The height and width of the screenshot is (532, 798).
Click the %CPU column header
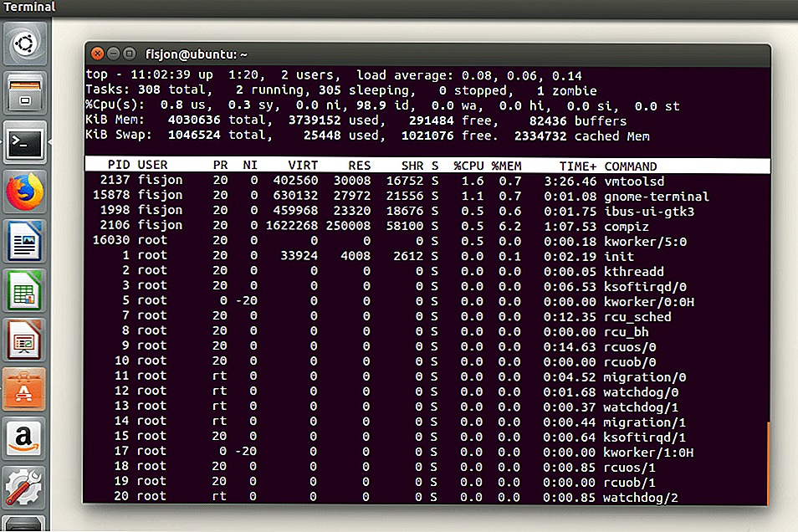click(x=468, y=166)
